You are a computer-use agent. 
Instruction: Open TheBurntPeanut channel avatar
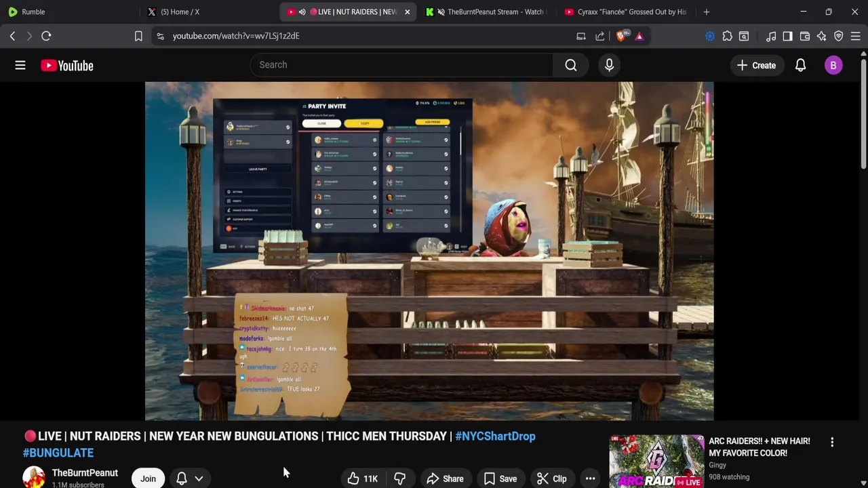(x=34, y=478)
